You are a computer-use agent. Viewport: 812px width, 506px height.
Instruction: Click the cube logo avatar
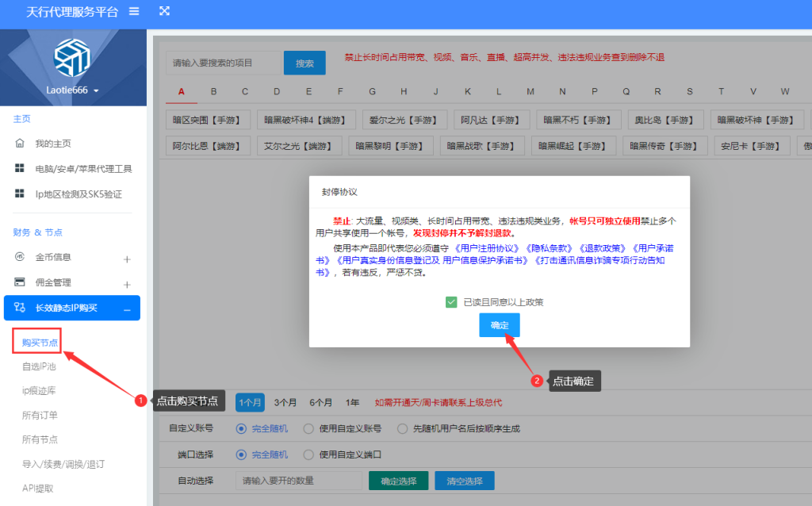coord(72,57)
